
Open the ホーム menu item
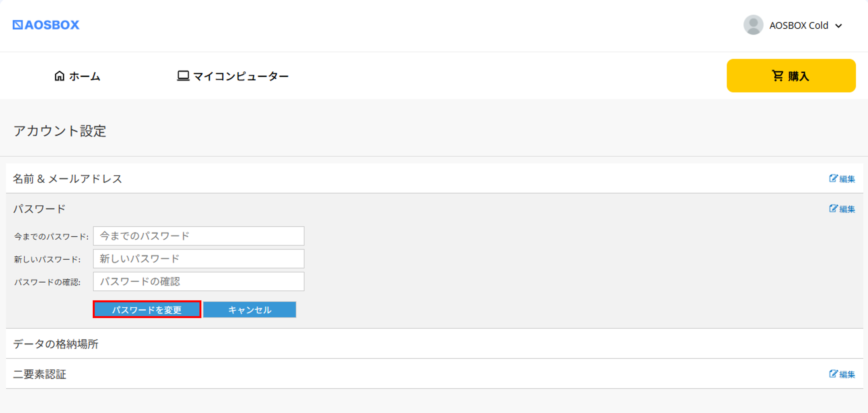pyautogui.click(x=84, y=76)
